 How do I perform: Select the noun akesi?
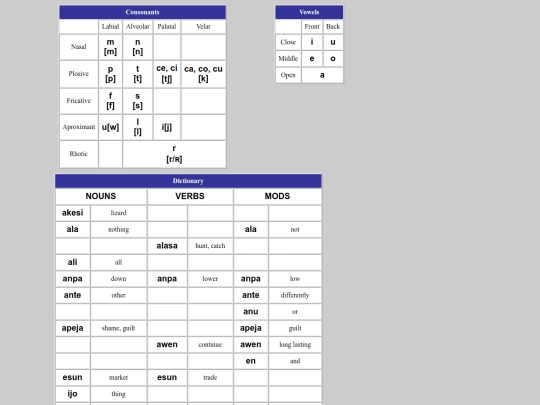coord(73,213)
